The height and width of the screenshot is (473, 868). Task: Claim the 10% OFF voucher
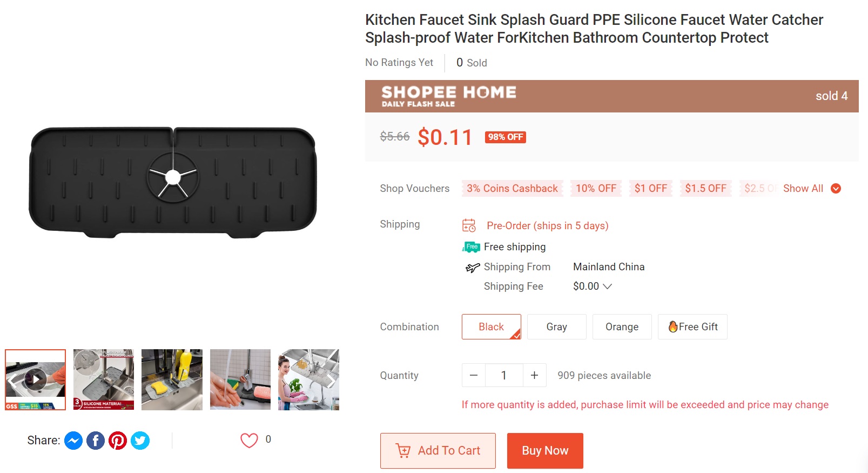tap(596, 188)
